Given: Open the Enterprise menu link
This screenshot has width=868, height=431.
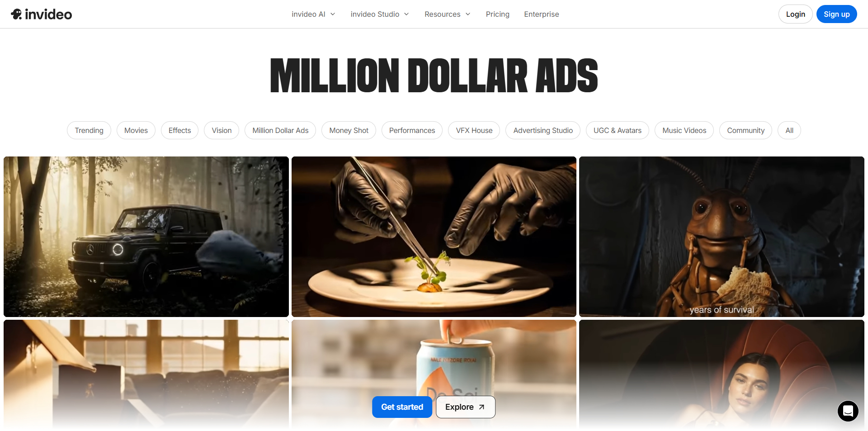Looking at the screenshot, I should pos(542,14).
